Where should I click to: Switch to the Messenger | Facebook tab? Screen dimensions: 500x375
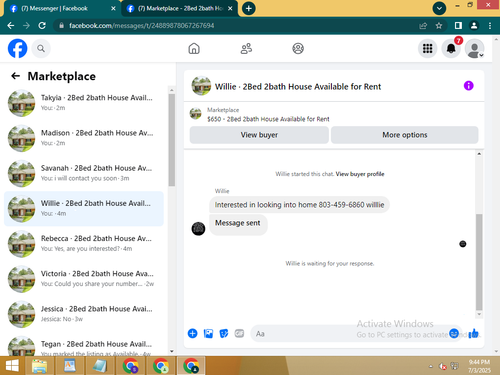click(x=61, y=8)
